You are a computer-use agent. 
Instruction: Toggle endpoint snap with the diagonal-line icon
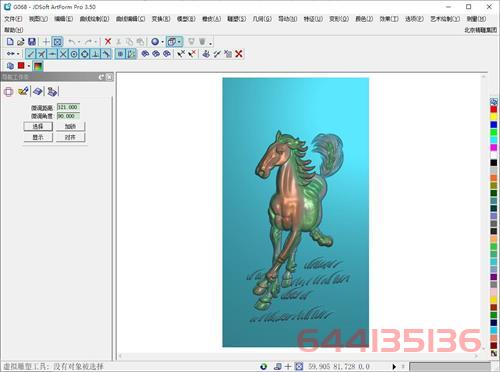point(30,54)
